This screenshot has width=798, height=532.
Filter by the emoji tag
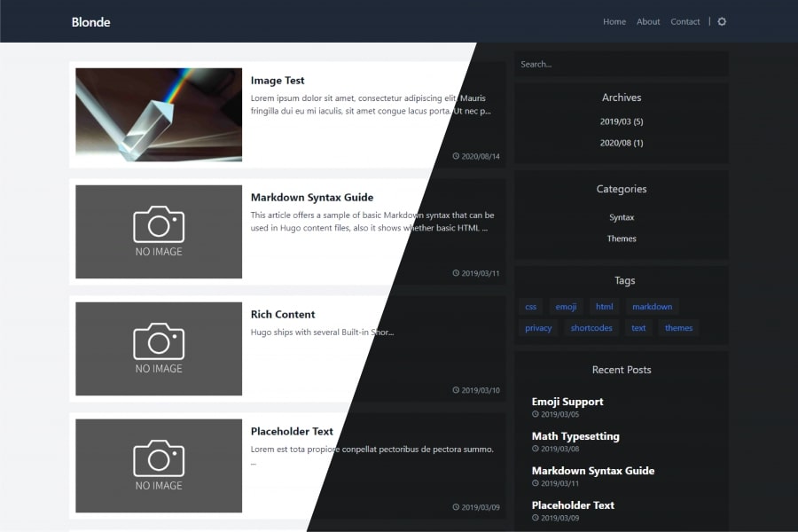(x=566, y=307)
